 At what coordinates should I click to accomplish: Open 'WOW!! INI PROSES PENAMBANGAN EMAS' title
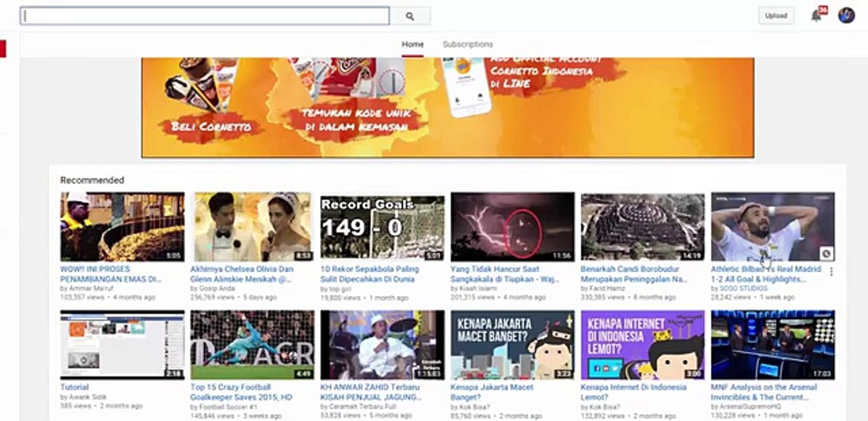tap(111, 274)
